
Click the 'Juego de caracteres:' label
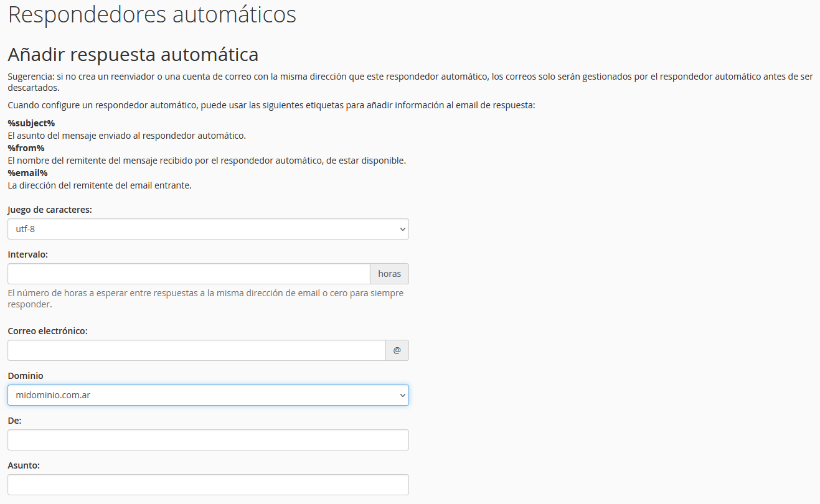coord(50,210)
